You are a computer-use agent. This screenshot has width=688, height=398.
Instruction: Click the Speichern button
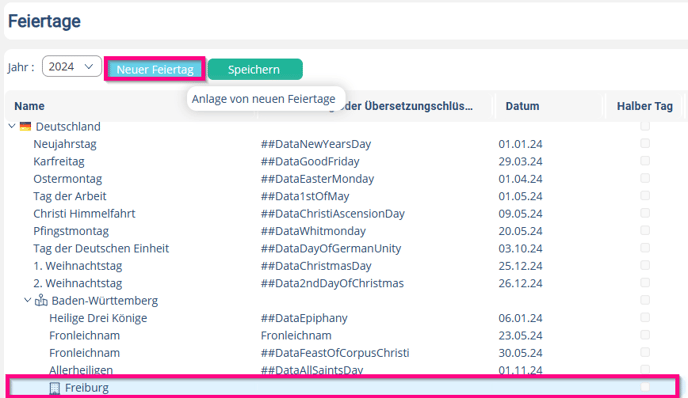(255, 69)
